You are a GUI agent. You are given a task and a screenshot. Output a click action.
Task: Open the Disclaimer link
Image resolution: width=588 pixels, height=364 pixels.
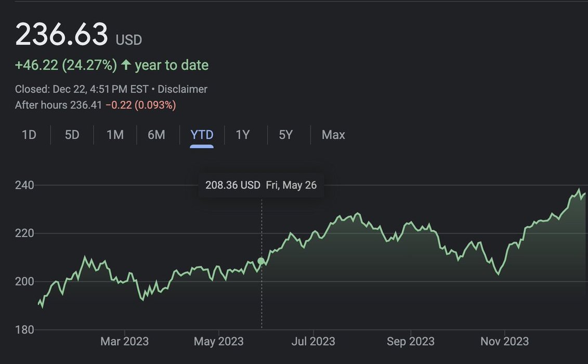point(182,89)
